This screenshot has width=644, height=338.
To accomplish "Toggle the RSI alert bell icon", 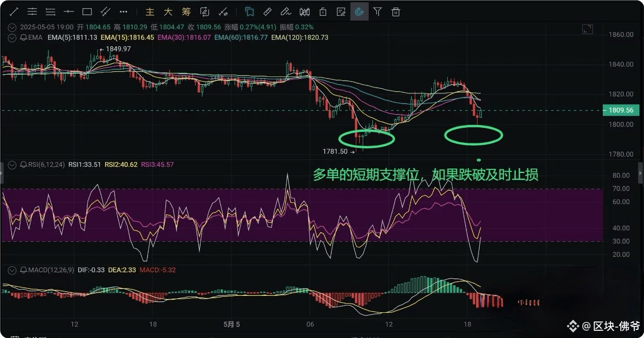I will pos(23,164).
